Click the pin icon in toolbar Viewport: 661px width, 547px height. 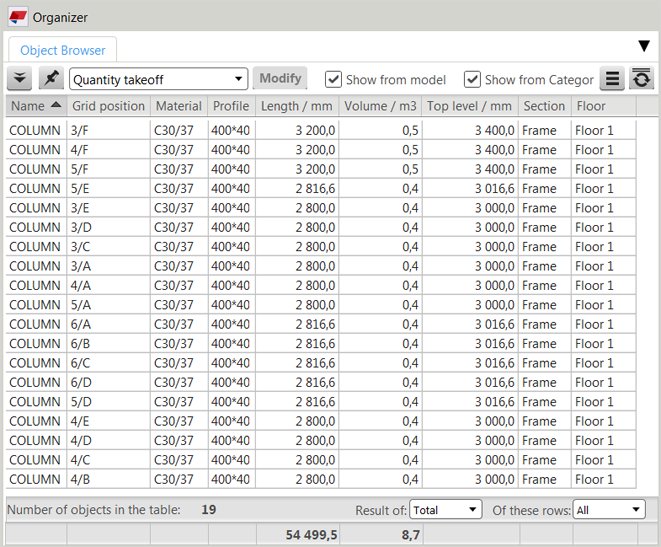coord(50,79)
